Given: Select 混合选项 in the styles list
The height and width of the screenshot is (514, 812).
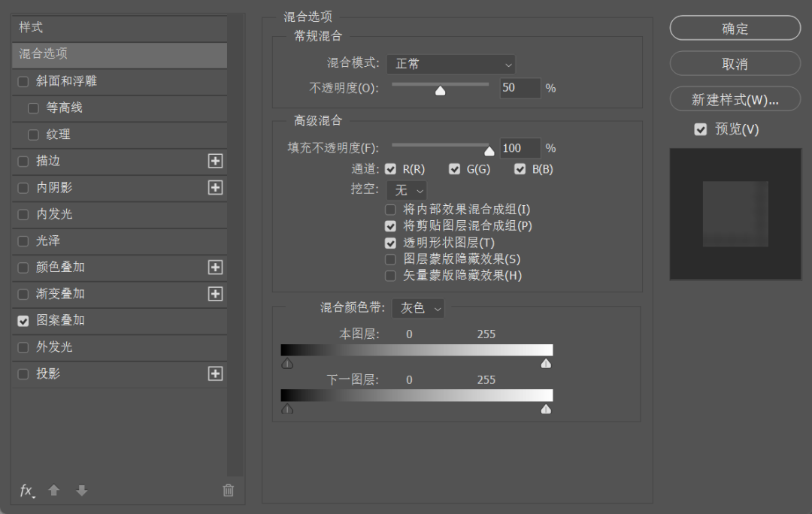Looking at the screenshot, I should (x=120, y=54).
